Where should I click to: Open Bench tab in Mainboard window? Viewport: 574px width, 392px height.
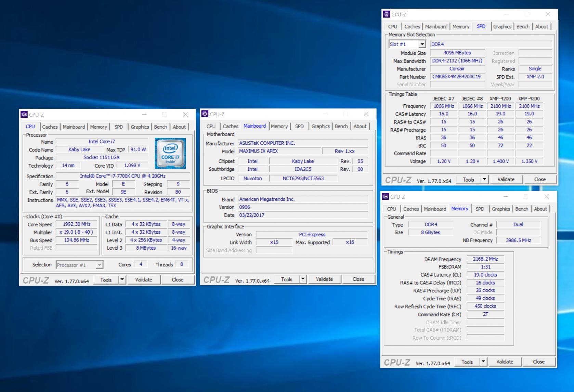(x=341, y=126)
